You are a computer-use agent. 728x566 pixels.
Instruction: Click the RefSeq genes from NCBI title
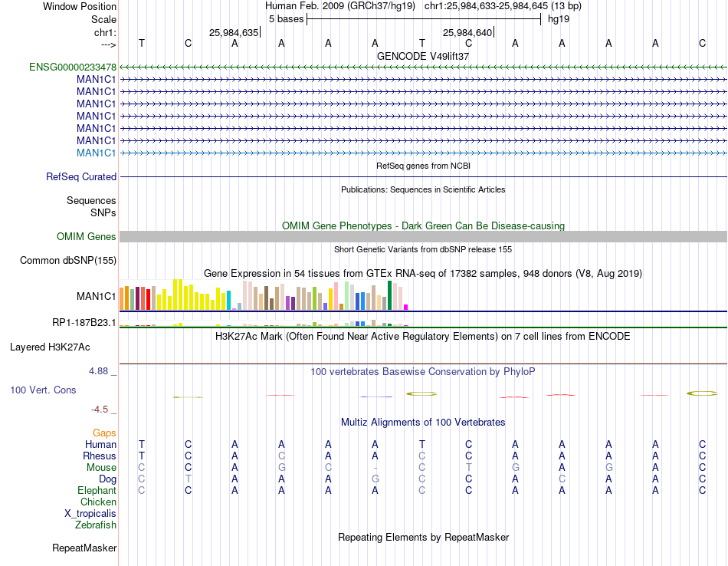click(x=423, y=166)
